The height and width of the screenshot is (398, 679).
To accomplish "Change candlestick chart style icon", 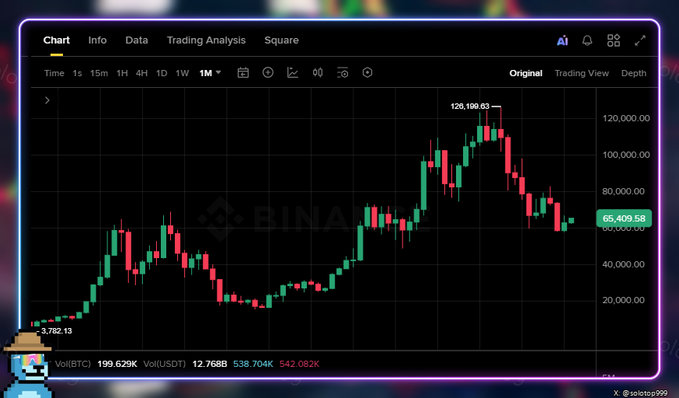I will click(x=318, y=73).
